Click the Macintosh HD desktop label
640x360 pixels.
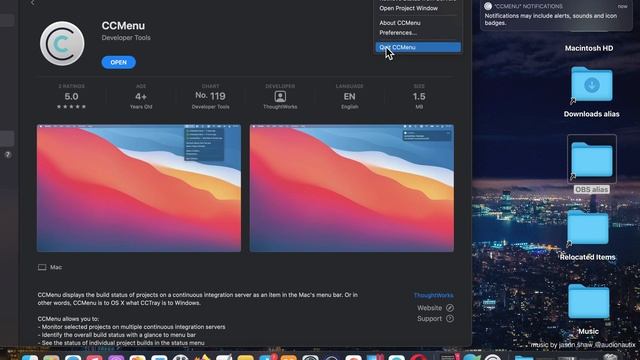pos(589,48)
